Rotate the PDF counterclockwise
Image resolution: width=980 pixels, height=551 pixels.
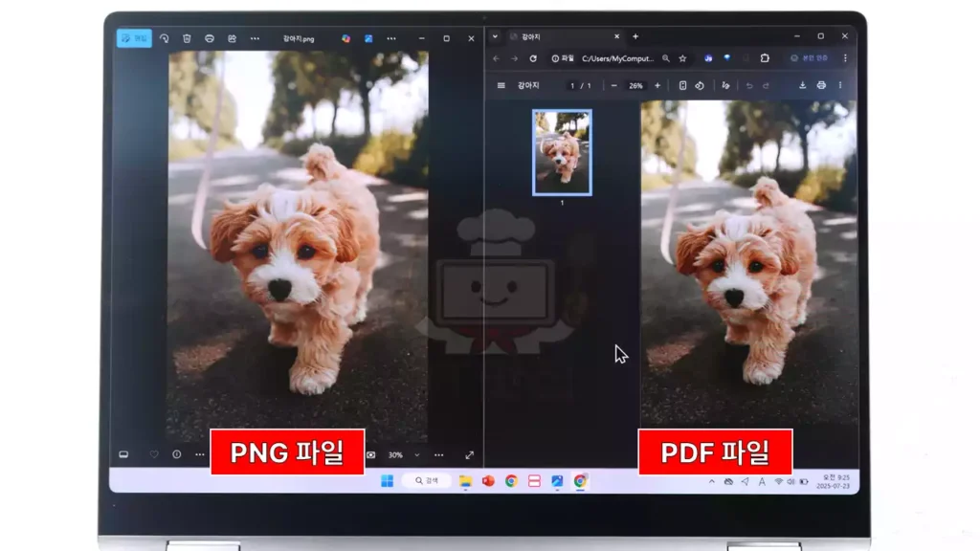tap(700, 85)
